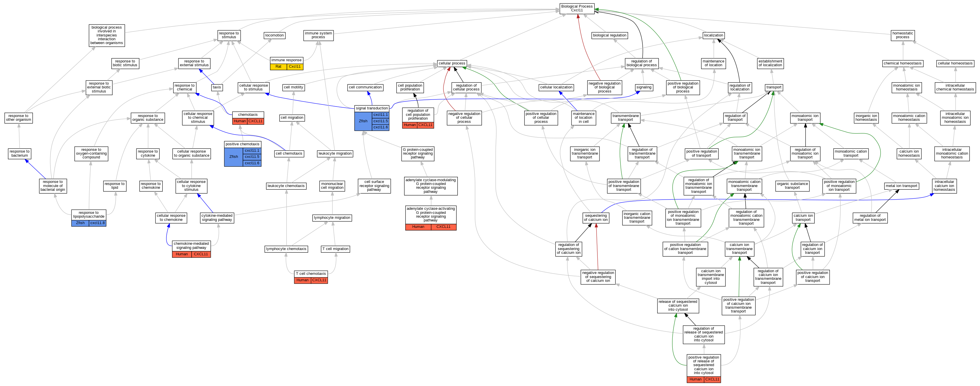Screen dimensions: 980x386
Task: Click the 'response to chemokine' node
Action: 151,186
